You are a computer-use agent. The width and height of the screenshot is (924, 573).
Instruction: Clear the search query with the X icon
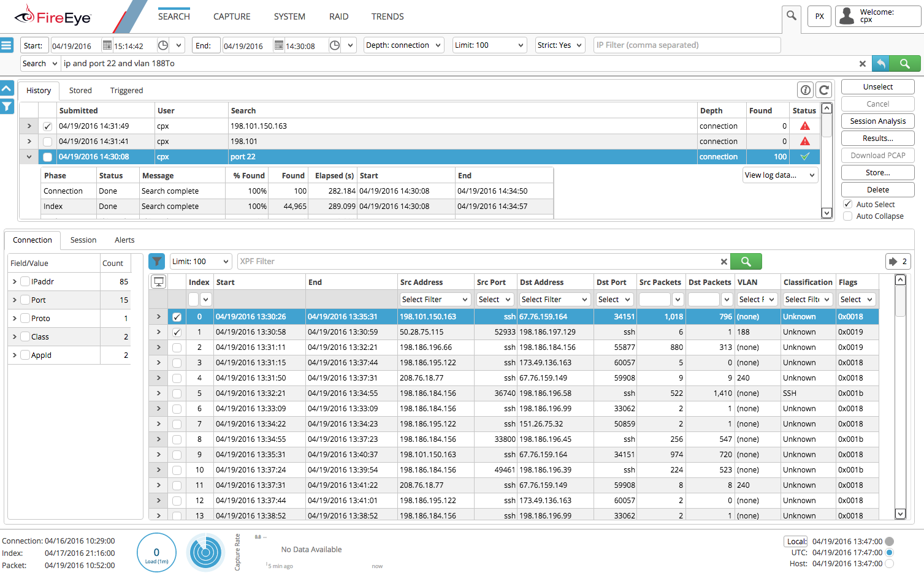(x=862, y=64)
